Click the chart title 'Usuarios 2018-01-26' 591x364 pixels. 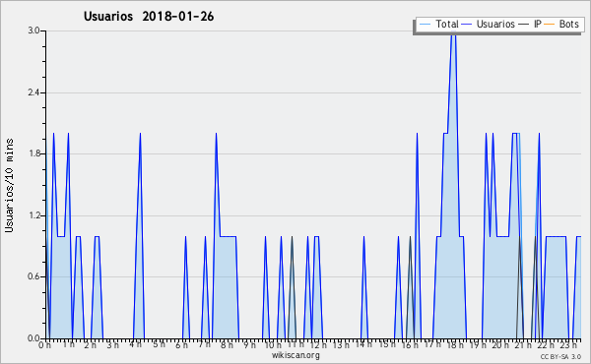149,17
